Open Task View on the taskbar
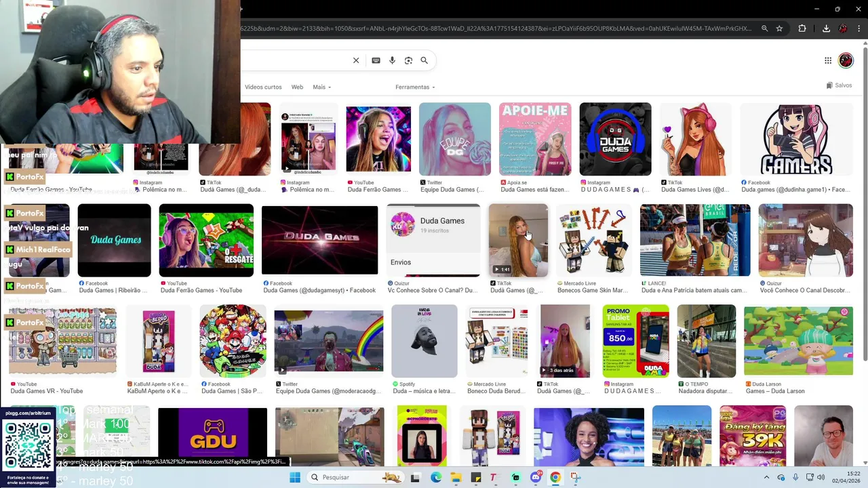This screenshot has width=868, height=488. point(415,477)
